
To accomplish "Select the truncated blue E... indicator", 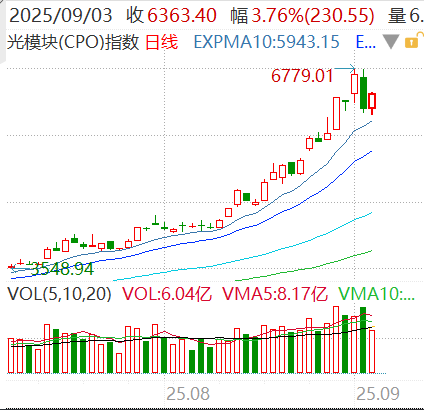I will coord(366,42).
